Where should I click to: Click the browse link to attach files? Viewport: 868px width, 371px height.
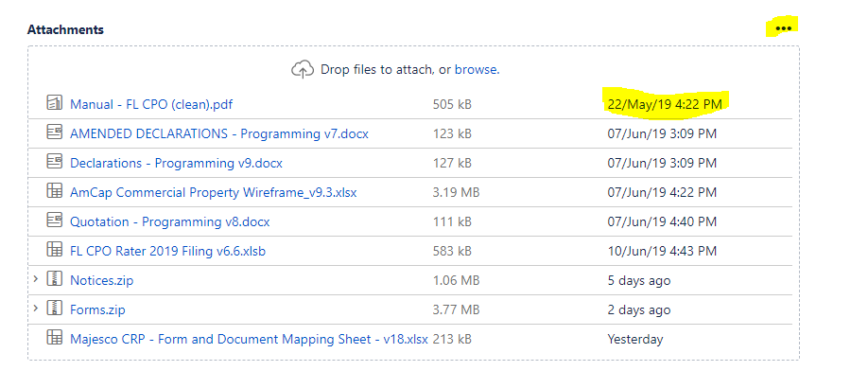476,70
